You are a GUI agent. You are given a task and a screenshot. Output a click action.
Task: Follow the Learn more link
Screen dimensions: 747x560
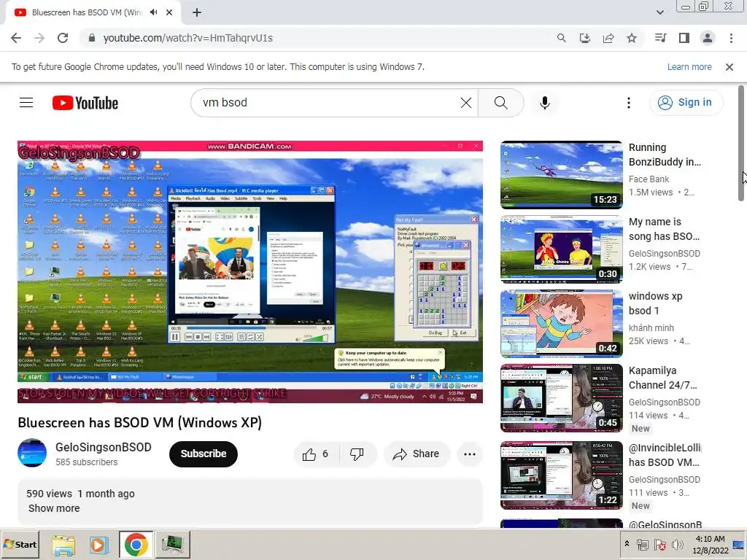point(689,67)
